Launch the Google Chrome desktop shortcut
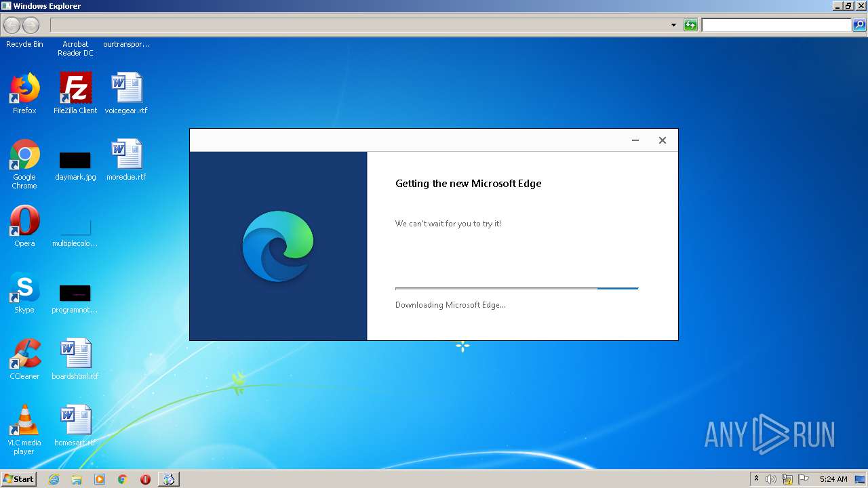This screenshot has width=868, height=488. point(24,164)
